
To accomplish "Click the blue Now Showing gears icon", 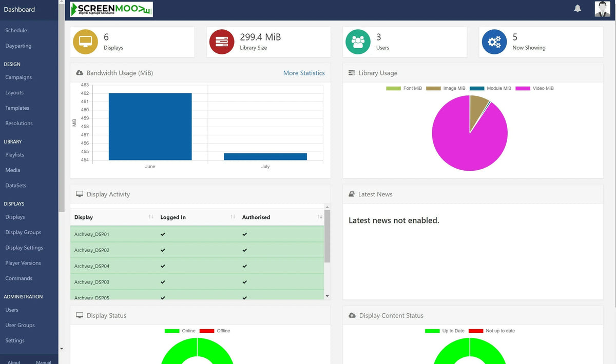I will pos(494,42).
